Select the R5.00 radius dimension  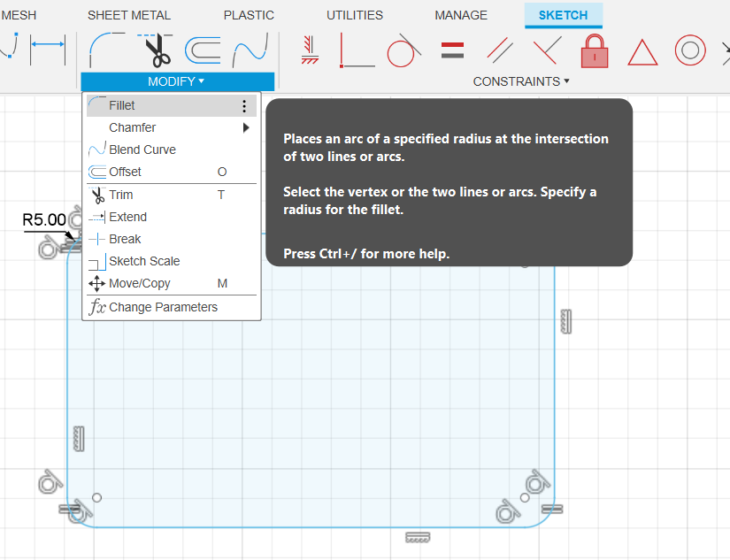(44, 219)
